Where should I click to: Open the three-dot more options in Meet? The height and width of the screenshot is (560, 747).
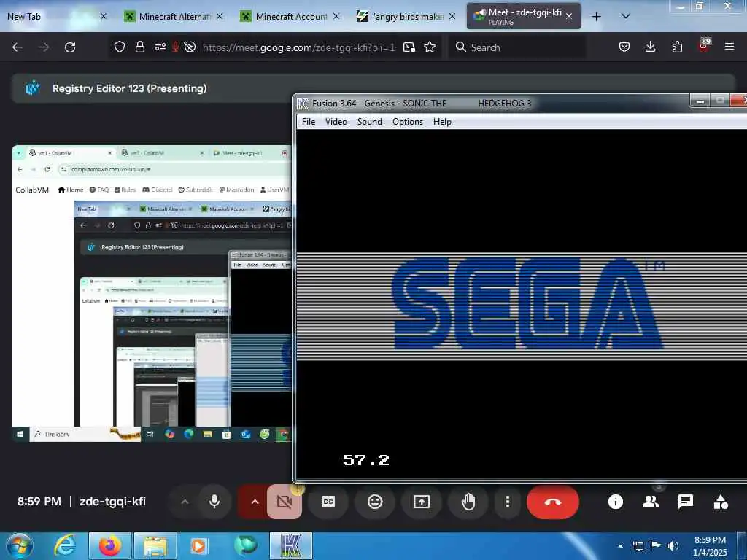click(508, 502)
